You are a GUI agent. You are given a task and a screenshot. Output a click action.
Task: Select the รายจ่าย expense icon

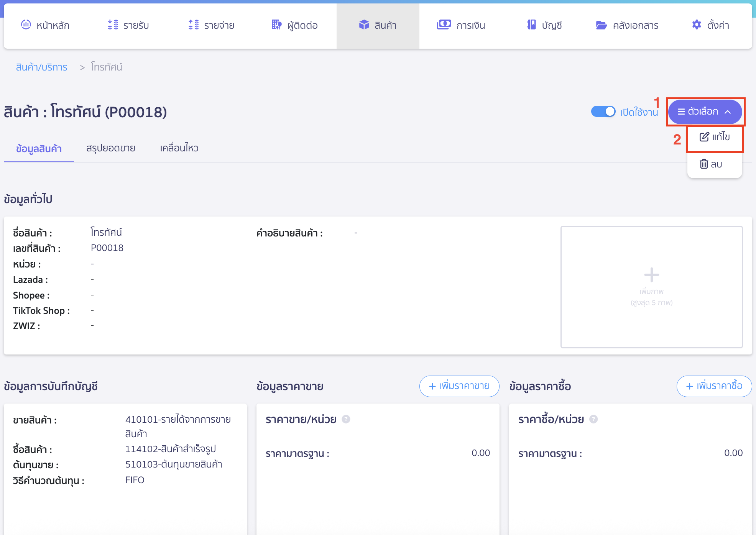click(x=194, y=25)
